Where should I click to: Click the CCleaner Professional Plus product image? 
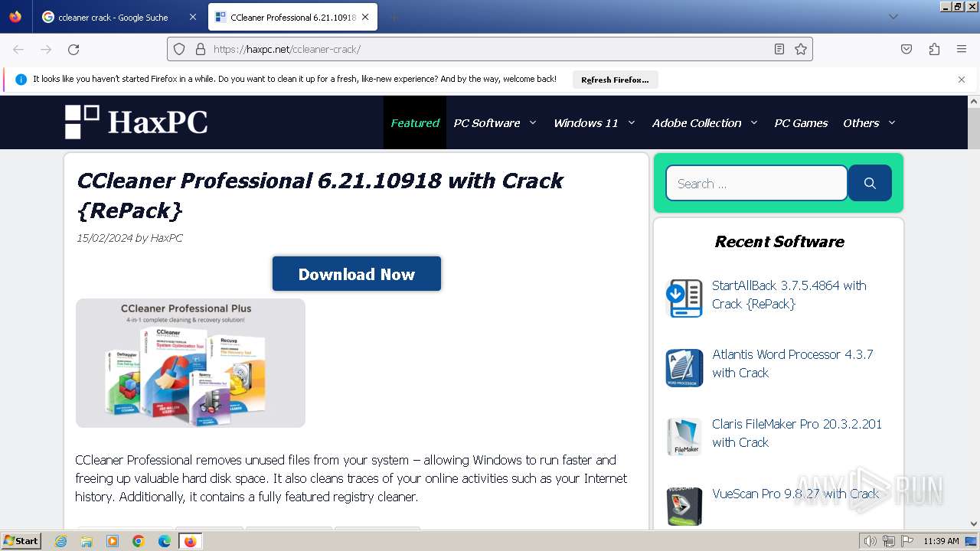191,363
